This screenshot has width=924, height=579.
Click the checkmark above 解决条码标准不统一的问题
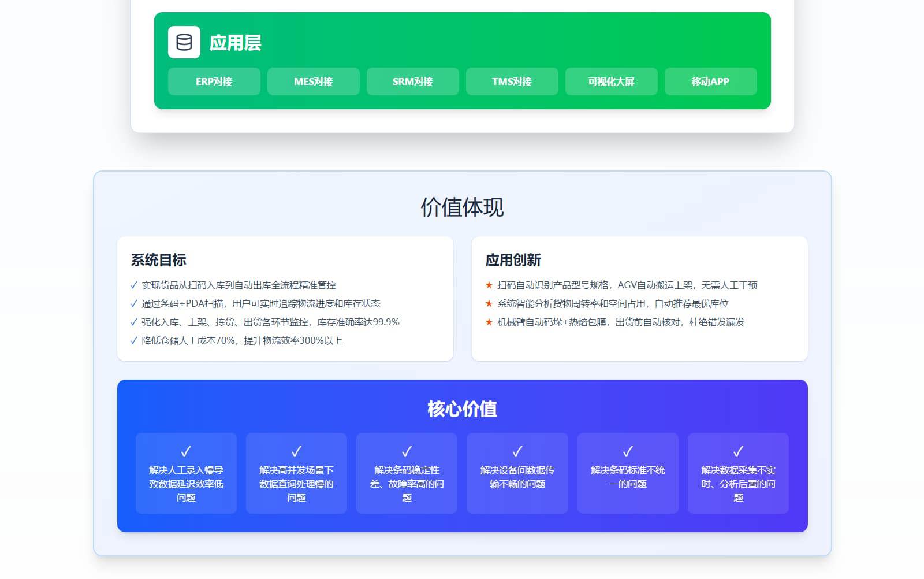click(x=628, y=451)
